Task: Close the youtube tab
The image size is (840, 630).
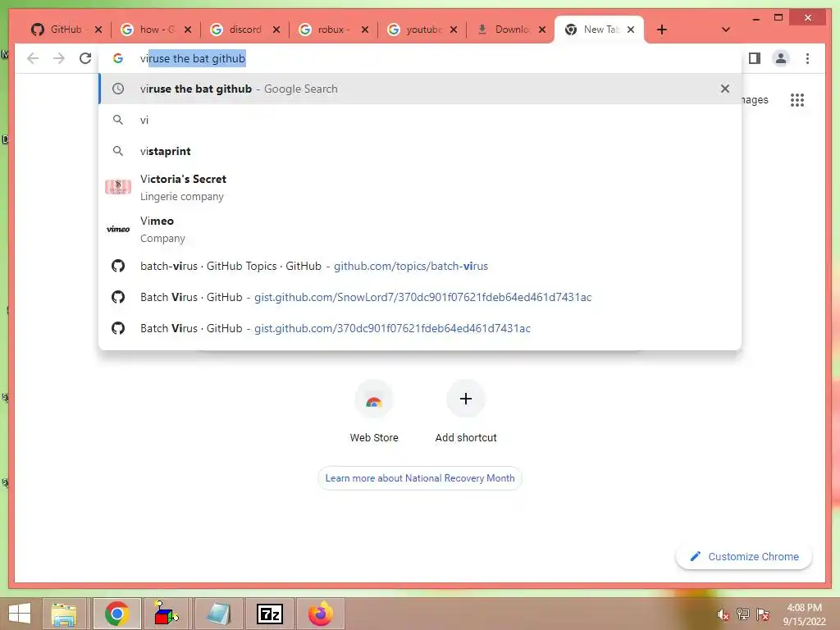Action: pyautogui.click(x=454, y=30)
